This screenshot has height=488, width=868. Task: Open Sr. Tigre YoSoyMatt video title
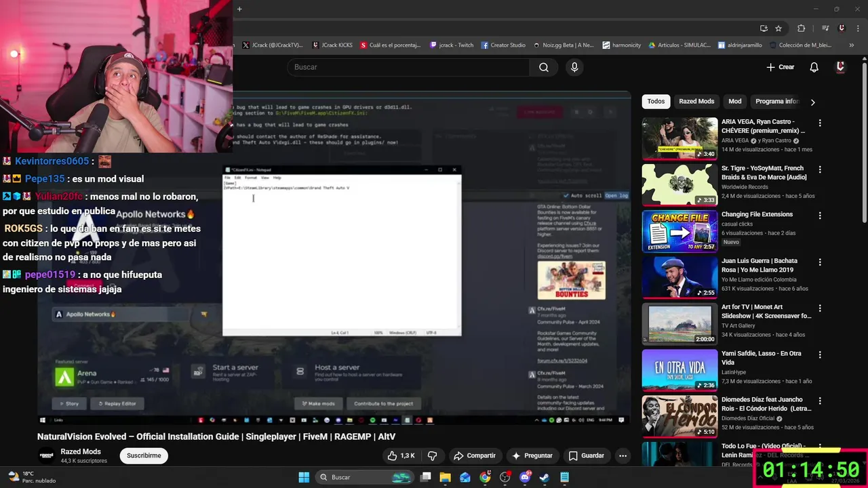tap(764, 173)
